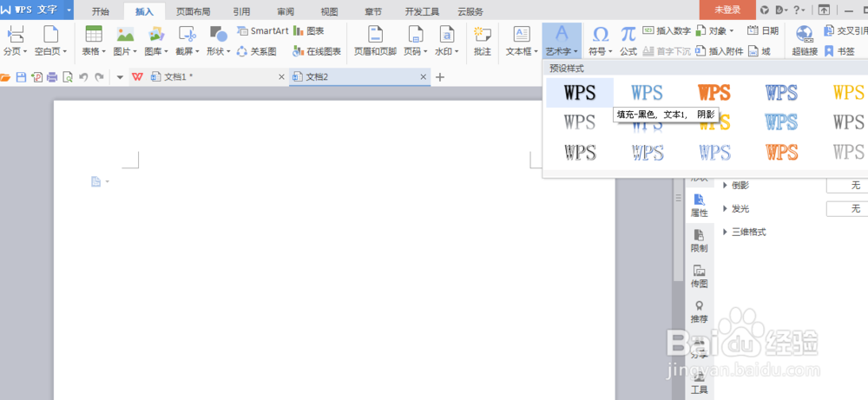Screen dimensions: 868x400
Task: Open the 属性 properties sidebar panel
Action: click(x=699, y=206)
